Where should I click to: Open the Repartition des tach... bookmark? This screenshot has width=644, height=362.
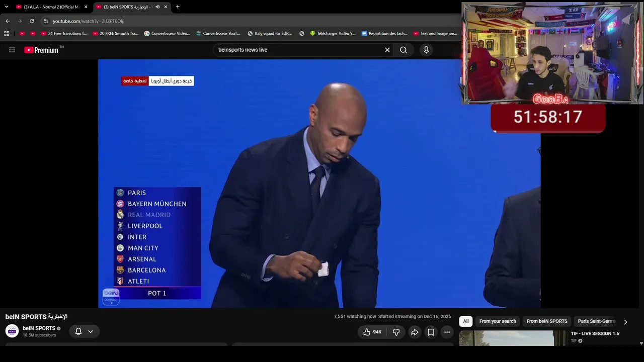(384, 34)
